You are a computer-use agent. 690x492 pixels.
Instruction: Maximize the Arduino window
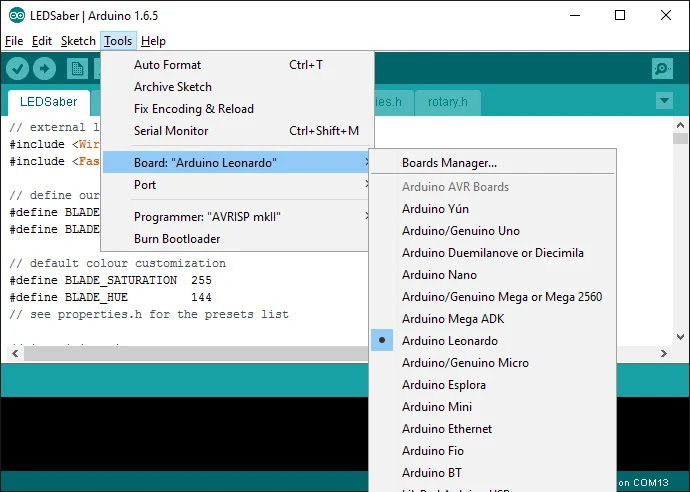620,15
